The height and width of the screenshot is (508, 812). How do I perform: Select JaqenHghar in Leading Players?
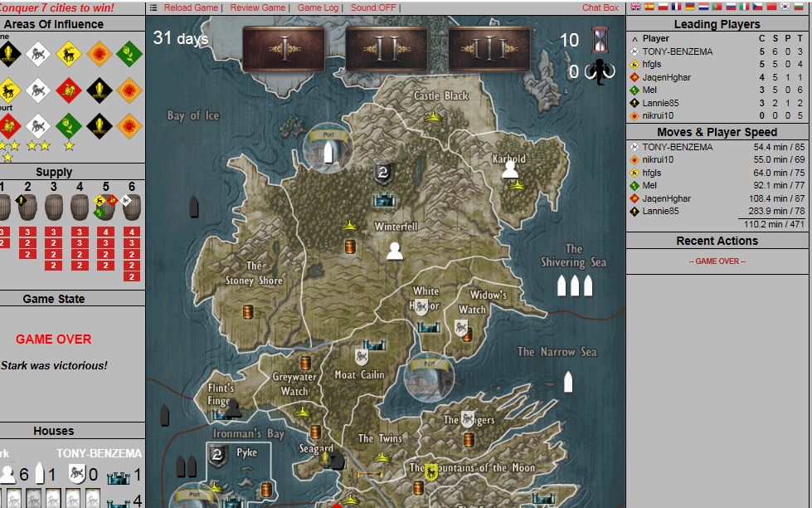click(x=667, y=77)
